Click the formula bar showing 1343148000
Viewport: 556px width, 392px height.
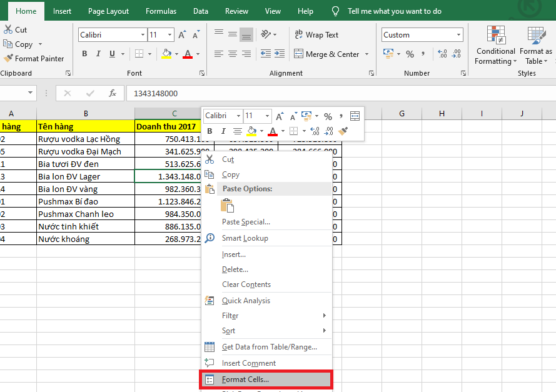338,93
